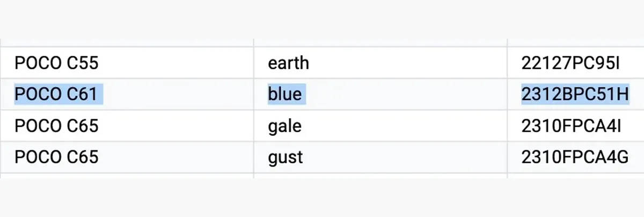The width and height of the screenshot is (644, 217).
Task: Click the gust codename cell
Action: click(380, 157)
